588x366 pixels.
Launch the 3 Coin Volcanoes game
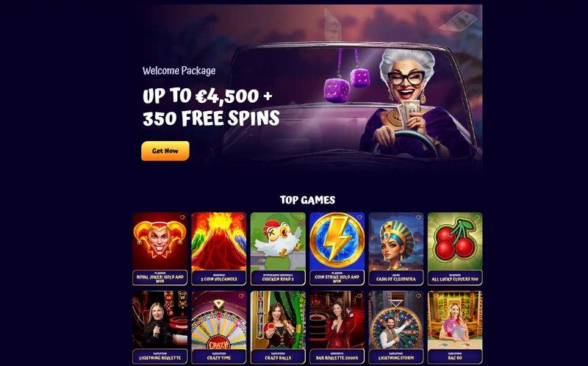click(219, 249)
